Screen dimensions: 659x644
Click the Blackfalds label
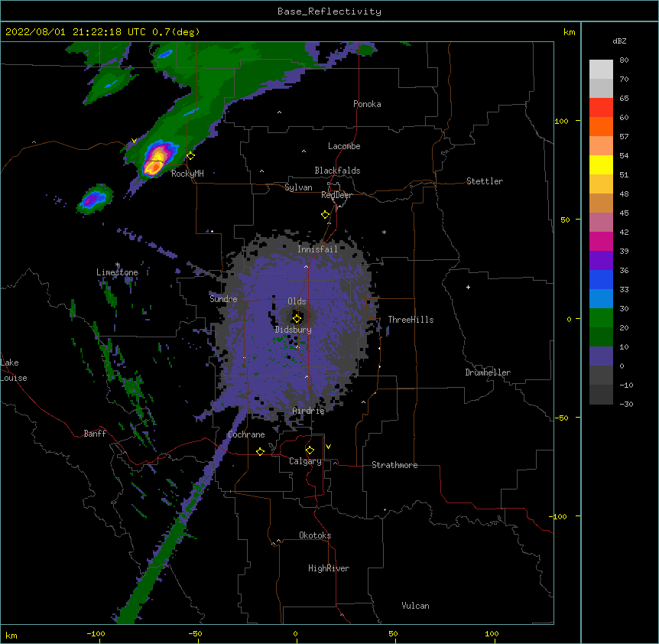click(x=337, y=171)
